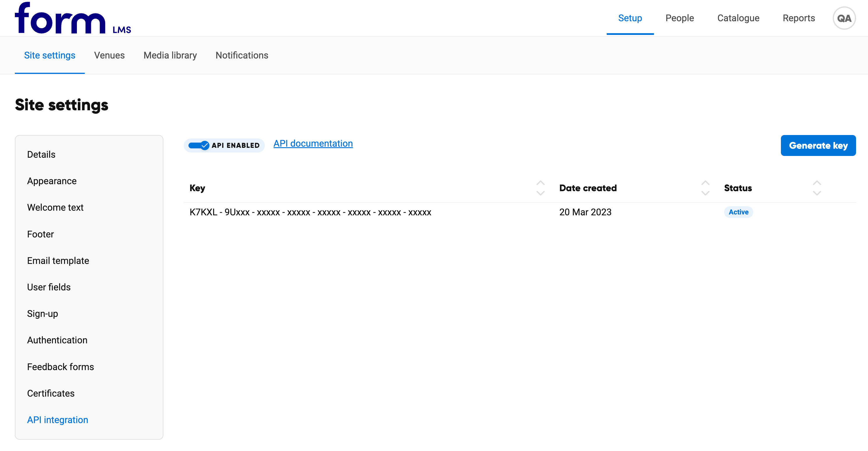Click the Site settings page heading

[62, 105]
